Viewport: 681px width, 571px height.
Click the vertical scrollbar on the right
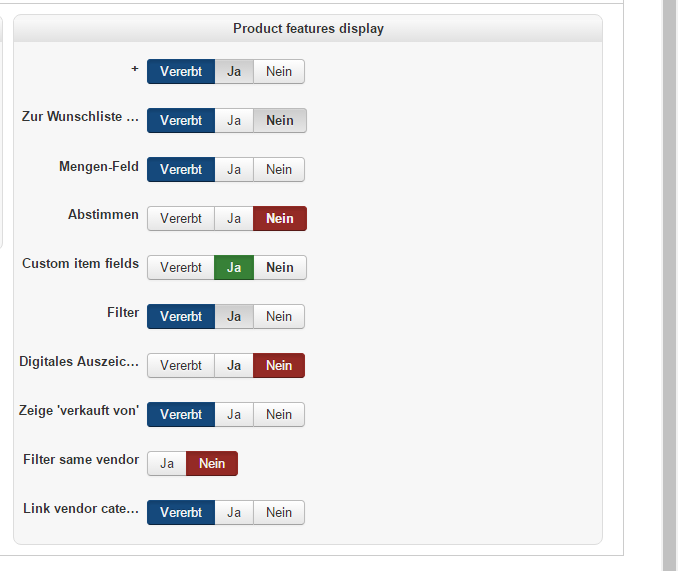click(x=670, y=285)
